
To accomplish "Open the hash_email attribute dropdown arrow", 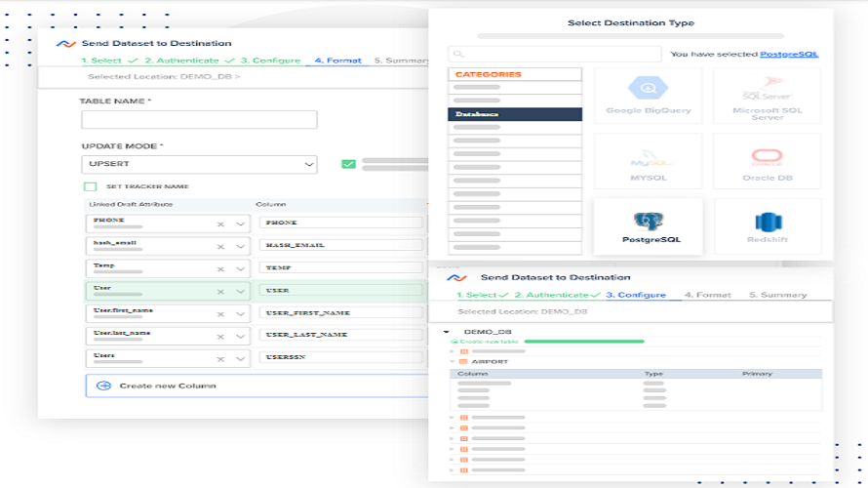I will (x=240, y=247).
